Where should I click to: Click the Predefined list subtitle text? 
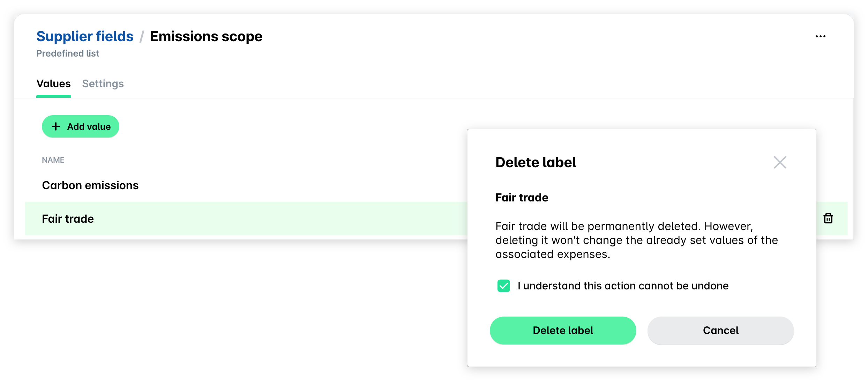click(68, 53)
